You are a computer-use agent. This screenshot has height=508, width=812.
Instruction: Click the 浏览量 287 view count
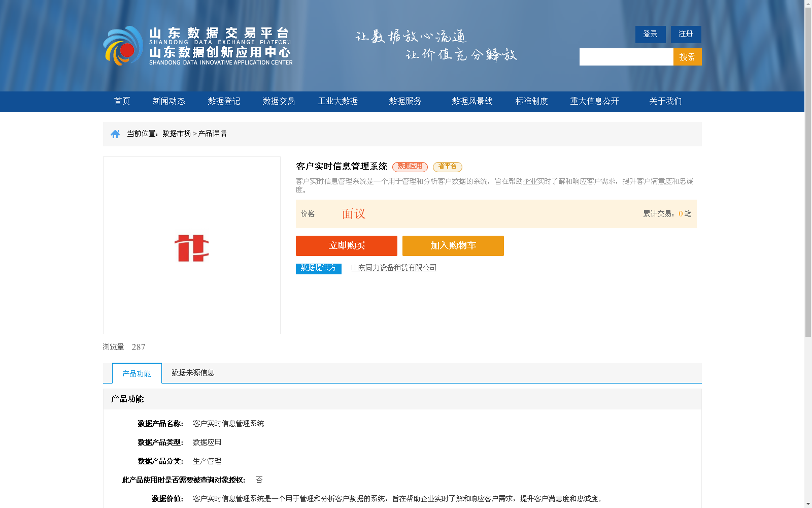(x=124, y=347)
